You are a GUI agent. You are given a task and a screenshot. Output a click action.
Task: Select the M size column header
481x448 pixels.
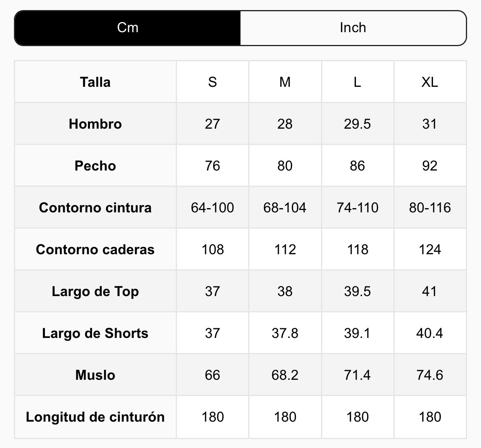285,82
